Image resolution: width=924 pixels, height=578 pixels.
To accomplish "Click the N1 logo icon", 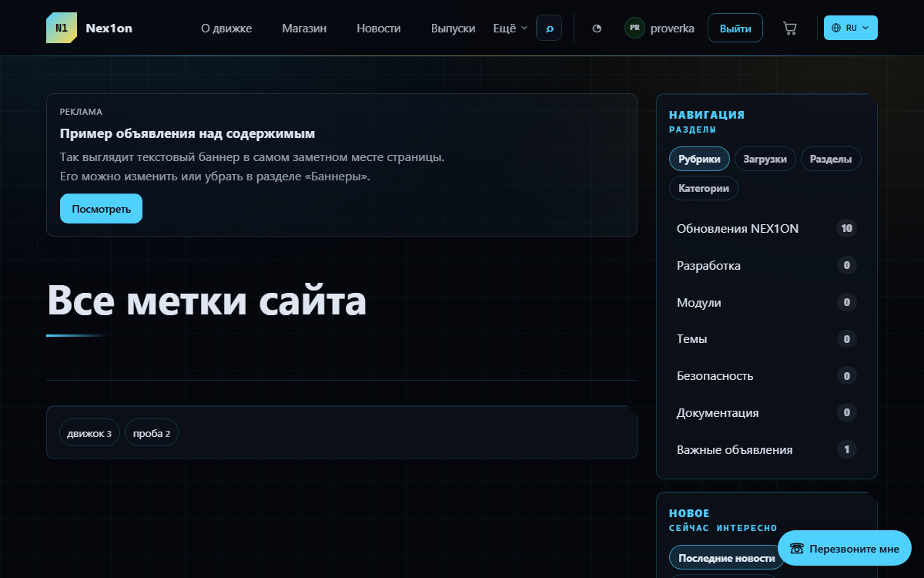I will (62, 28).
